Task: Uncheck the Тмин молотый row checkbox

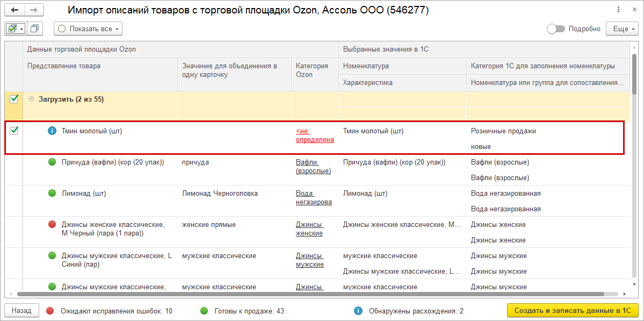Action: click(14, 130)
